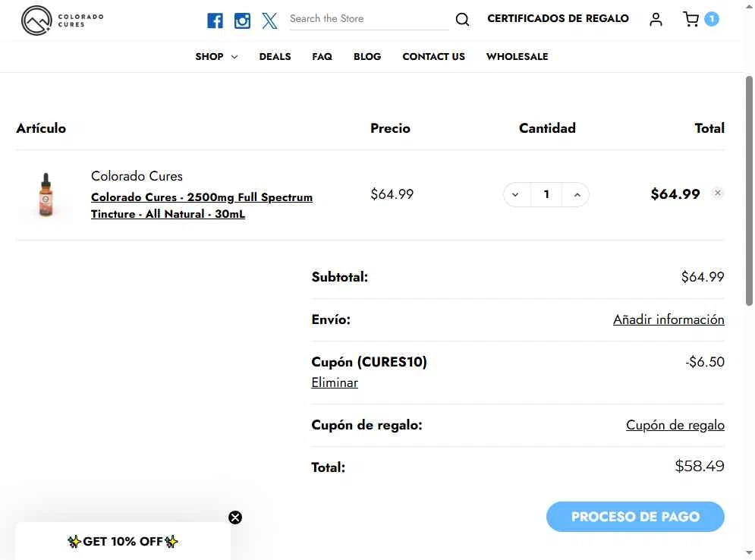Screen dimensions: 755x560
Task: Open the Get 10% Off banner
Action: (x=123, y=541)
